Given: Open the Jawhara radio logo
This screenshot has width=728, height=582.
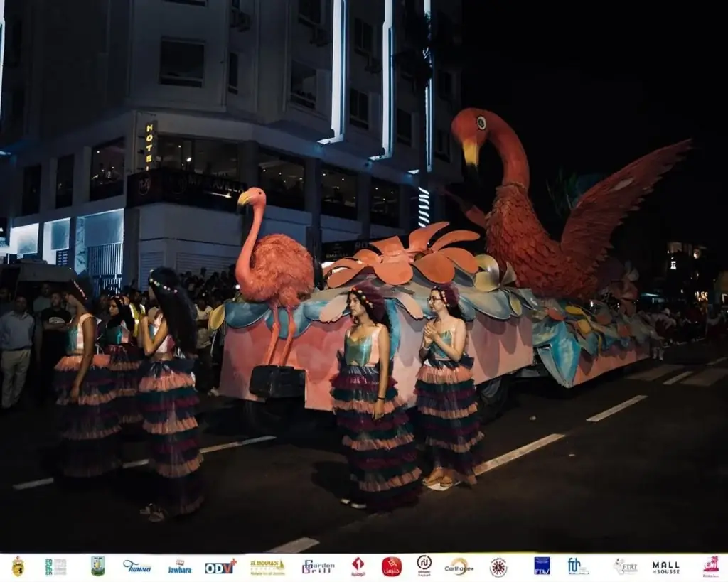Looking at the screenshot, I should [x=179, y=566].
